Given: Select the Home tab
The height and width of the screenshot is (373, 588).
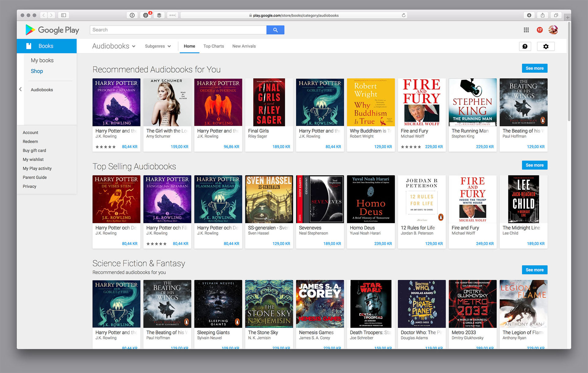Looking at the screenshot, I should pyautogui.click(x=189, y=46).
